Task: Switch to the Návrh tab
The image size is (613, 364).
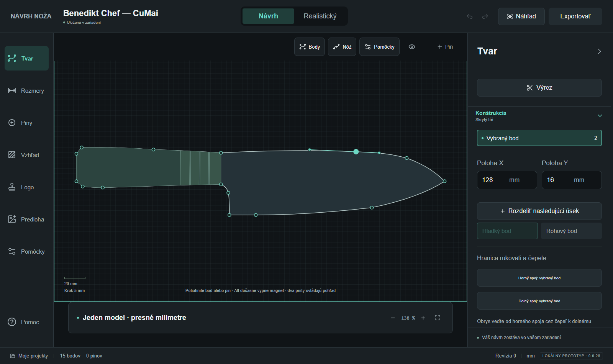Action: tap(268, 16)
